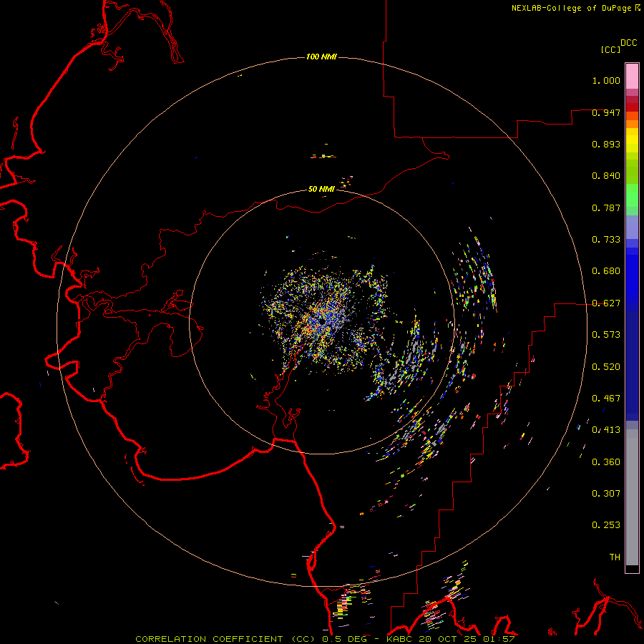
Task: Click the 0.787 value on the color scale
Action: pyautogui.click(x=606, y=208)
